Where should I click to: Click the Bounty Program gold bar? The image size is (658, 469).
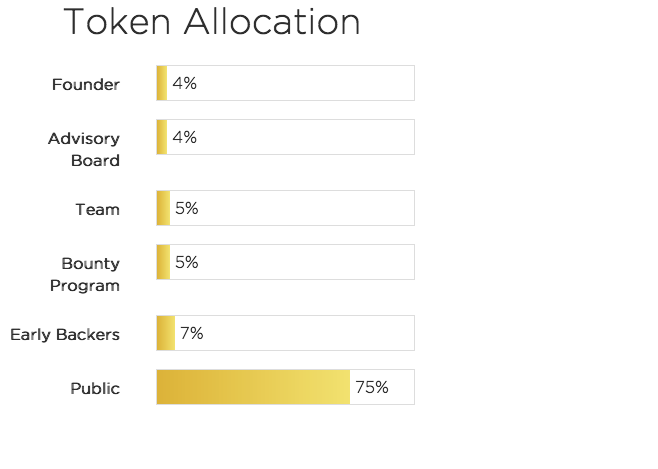point(163,262)
